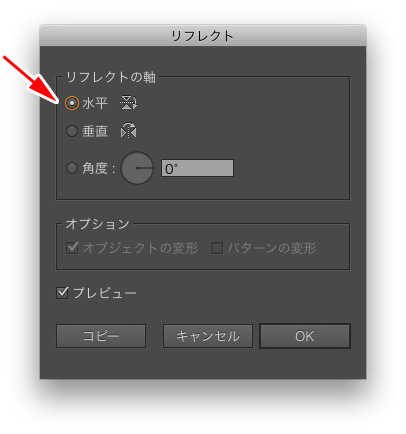406x434 pixels.
Task: Toggle the パターンの変形 checkbox
Action: click(217, 248)
